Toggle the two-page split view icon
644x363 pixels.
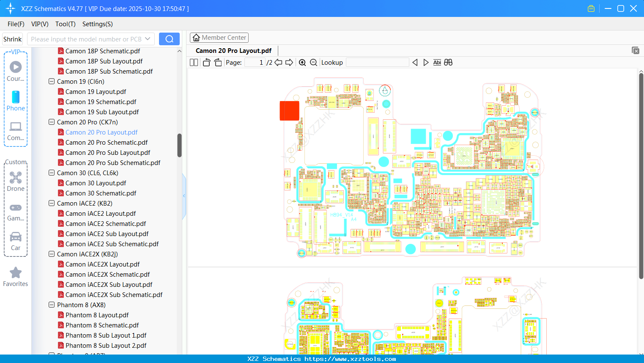[x=194, y=63]
